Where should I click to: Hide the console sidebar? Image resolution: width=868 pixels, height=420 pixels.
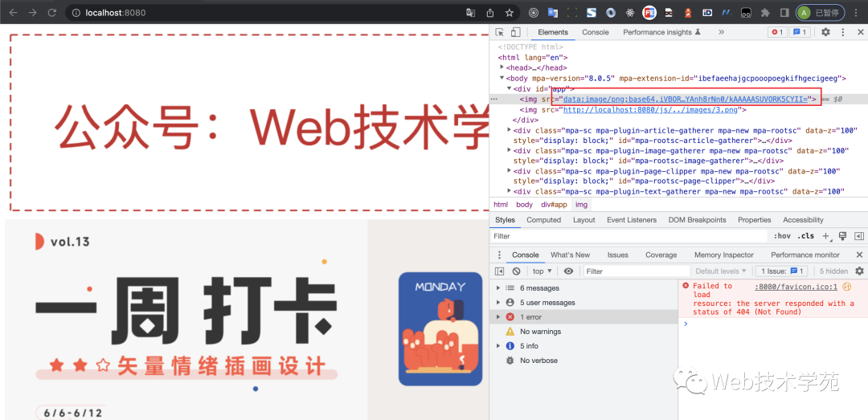point(499,271)
